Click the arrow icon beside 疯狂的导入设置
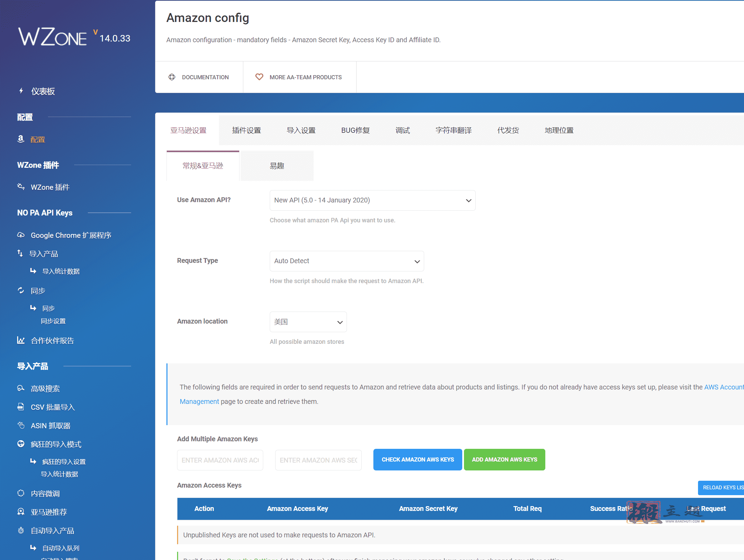744x560 pixels. 33,461
